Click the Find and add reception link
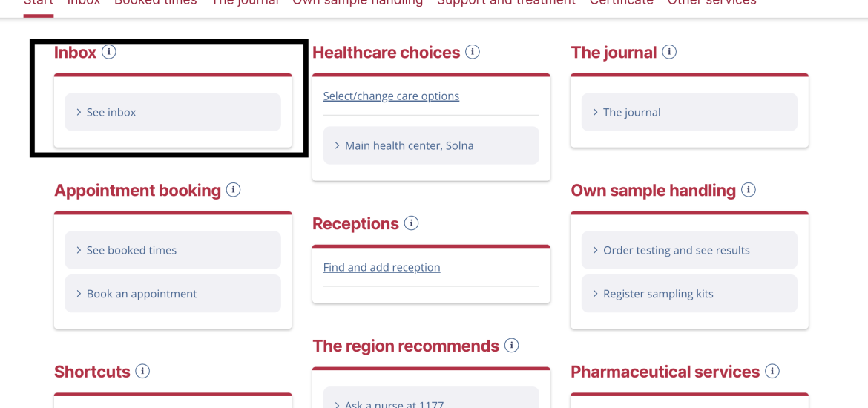This screenshot has height=408, width=868. tap(382, 267)
